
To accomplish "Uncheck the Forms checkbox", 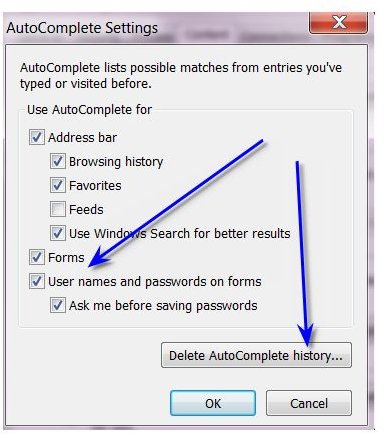I will coord(37,257).
